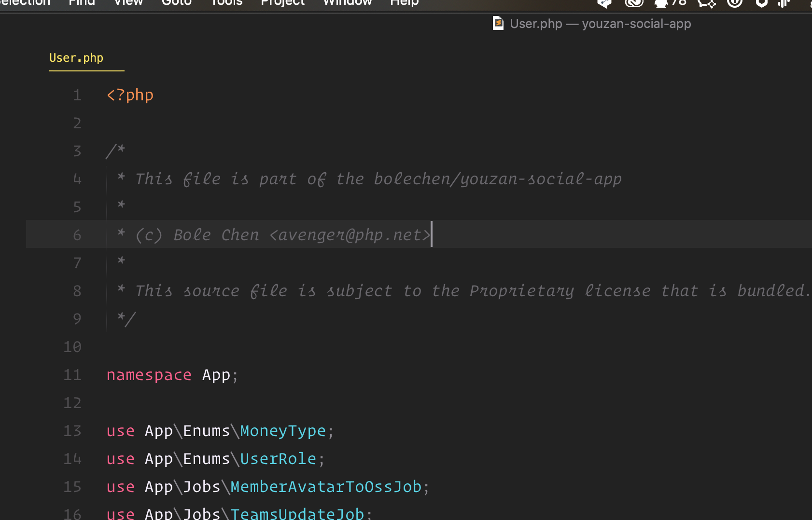812x520 pixels.
Task: Open the WeChat chat bubbles status icon
Action: point(706,3)
